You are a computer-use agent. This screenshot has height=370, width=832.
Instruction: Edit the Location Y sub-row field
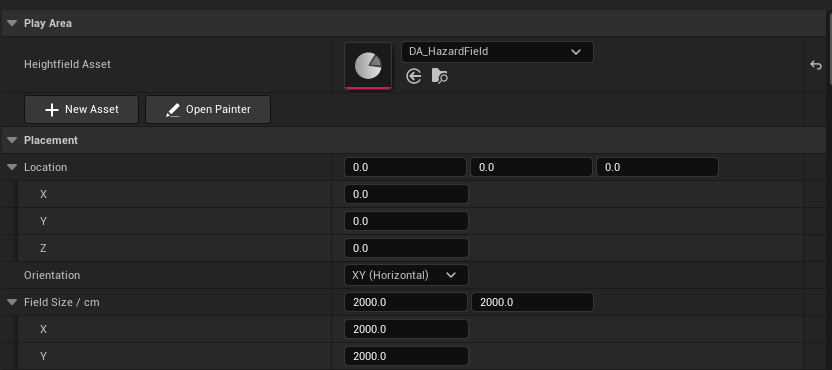(406, 221)
